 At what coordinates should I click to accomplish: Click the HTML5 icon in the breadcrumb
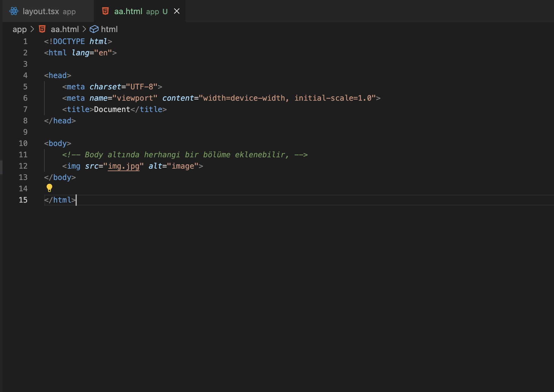[42, 29]
